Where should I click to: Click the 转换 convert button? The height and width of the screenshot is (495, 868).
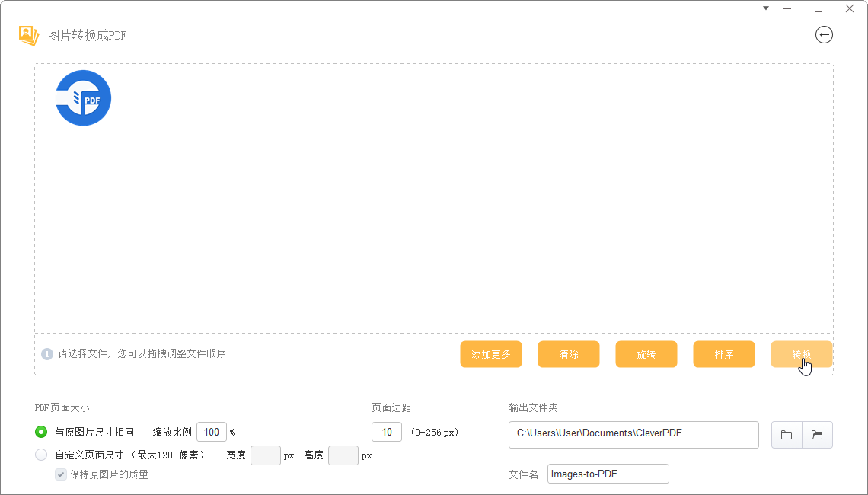pyautogui.click(x=801, y=353)
